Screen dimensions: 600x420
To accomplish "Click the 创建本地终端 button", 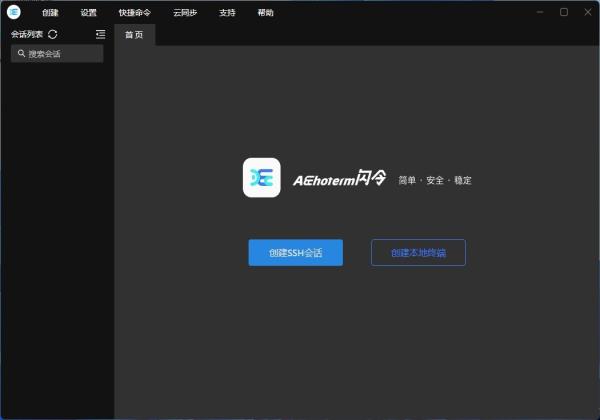I will pos(418,252).
